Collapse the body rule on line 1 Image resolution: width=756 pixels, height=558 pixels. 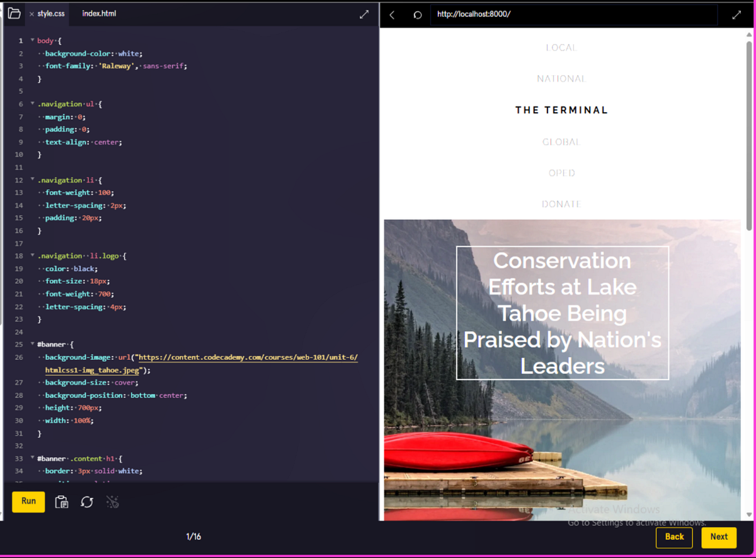[x=32, y=40]
